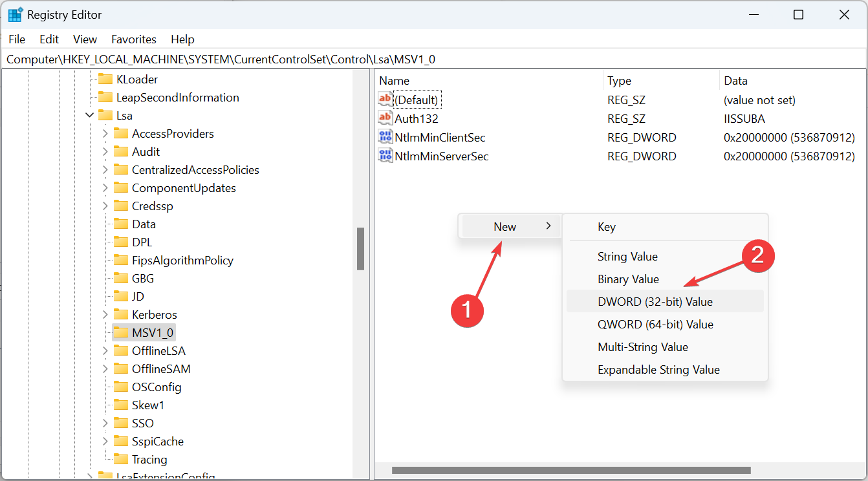Click the Lsa folder icon
868x481 pixels.
coord(105,115)
